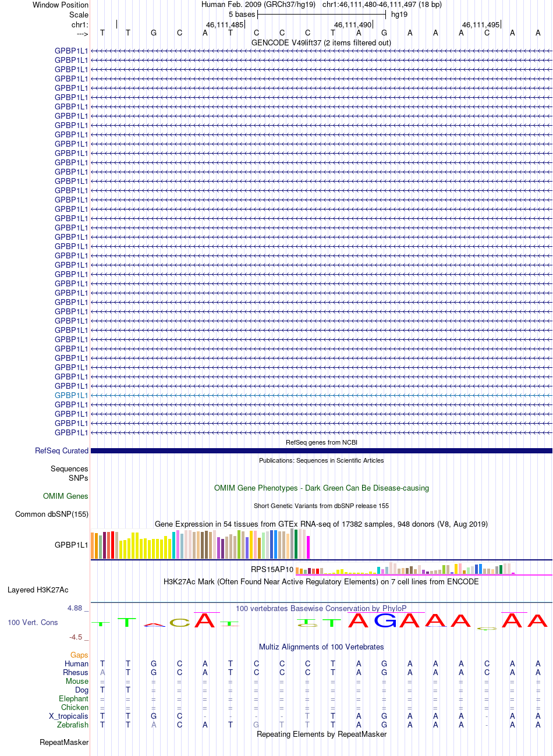Image resolution: width=553 pixels, height=756 pixels.
Task: Click the hg19 label beside scale bar
Action: tap(399, 15)
